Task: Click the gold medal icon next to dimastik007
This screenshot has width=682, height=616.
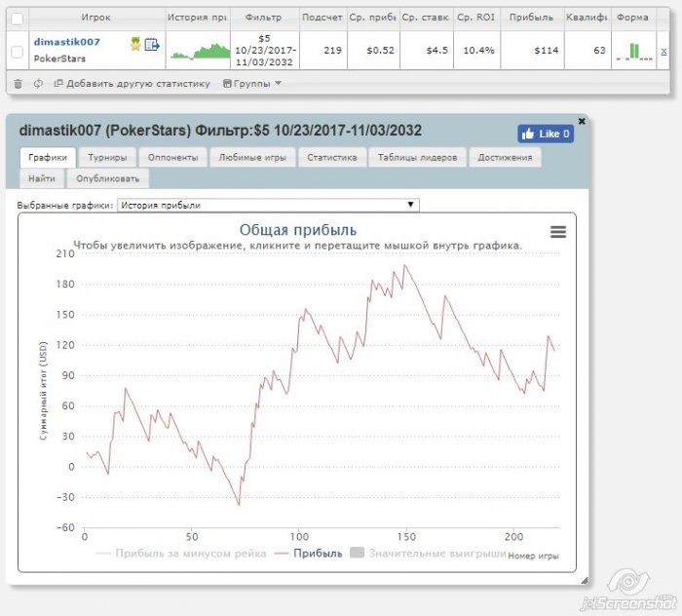Action: click(135, 44)
